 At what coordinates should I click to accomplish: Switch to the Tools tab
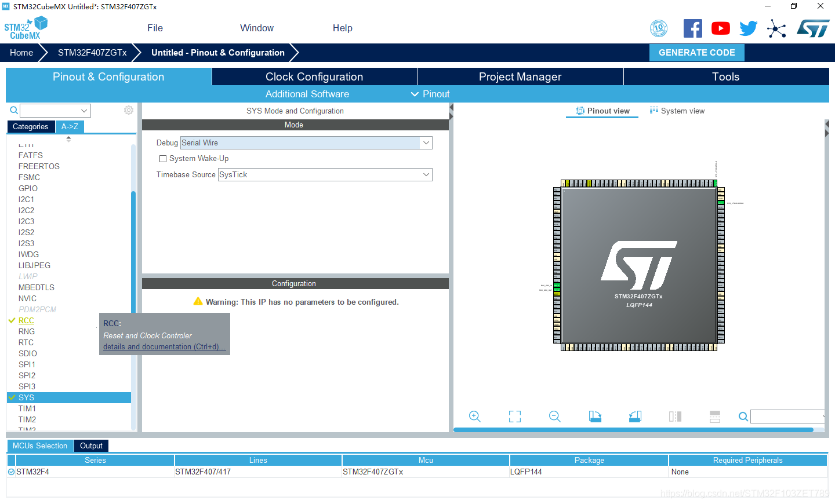pyautogui.click(x=726, y=76)
